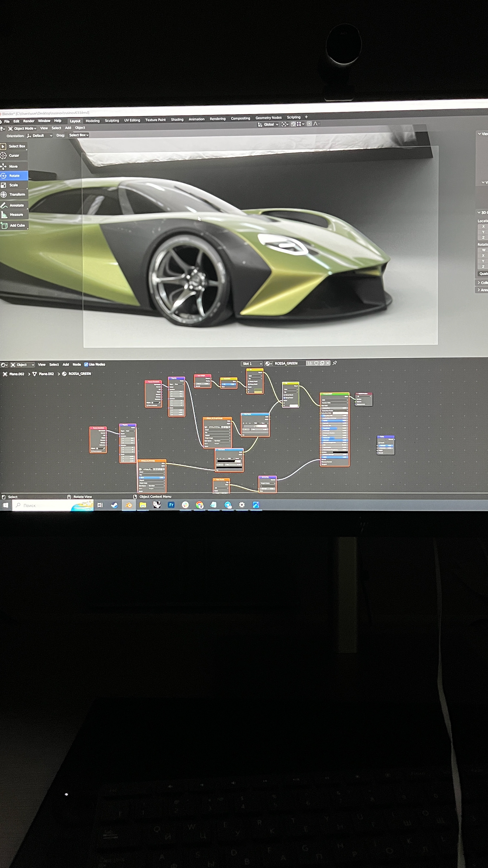
Task: Choose the Annotate tool
Action: tap(16, 205)
